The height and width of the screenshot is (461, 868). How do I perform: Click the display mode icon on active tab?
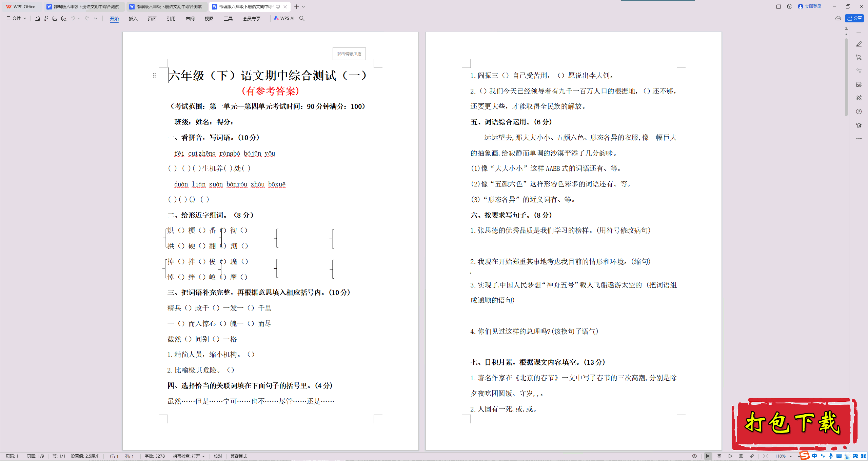click(278, 7)
